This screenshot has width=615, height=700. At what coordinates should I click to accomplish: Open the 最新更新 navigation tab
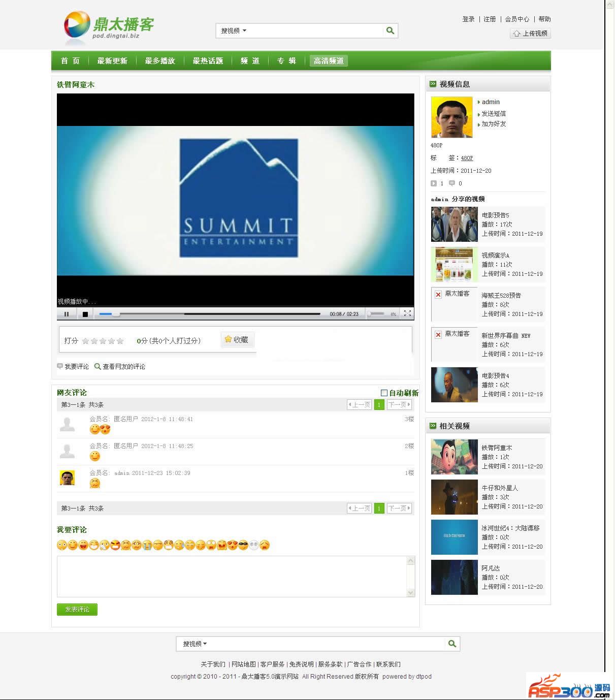[112, 61]
